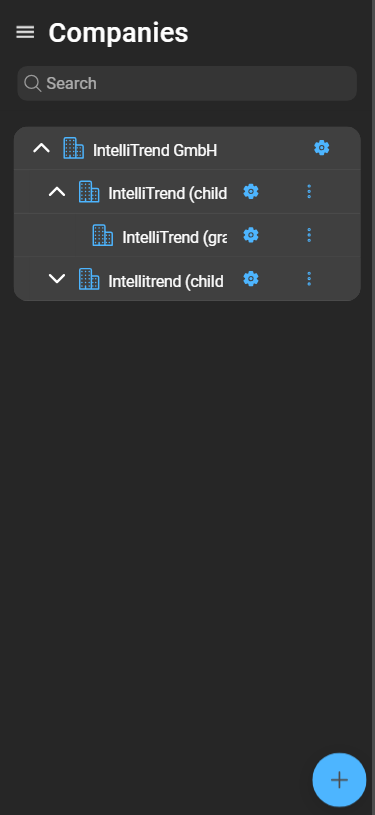Viewport: 375px width, 815px height.
Task: Collapse the expanded IntelliTrend (child row
Action: (x=57, y=192)
